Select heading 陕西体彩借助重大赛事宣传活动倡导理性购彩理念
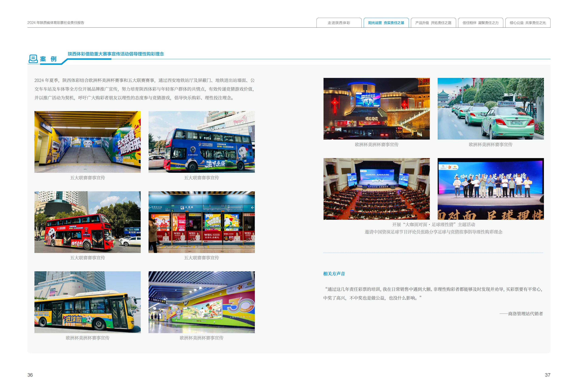 click(x=116, y=54)
